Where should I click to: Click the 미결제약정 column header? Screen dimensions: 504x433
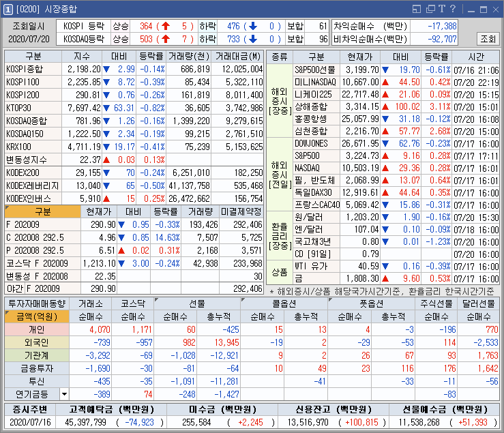coord(241,211)
